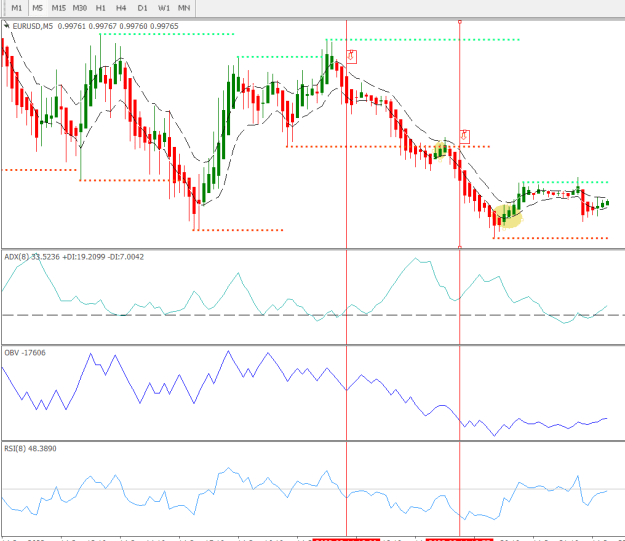The image size is (625, 541).
Task: Switch chart to H1 timeframe
Action: coord(100,8)
